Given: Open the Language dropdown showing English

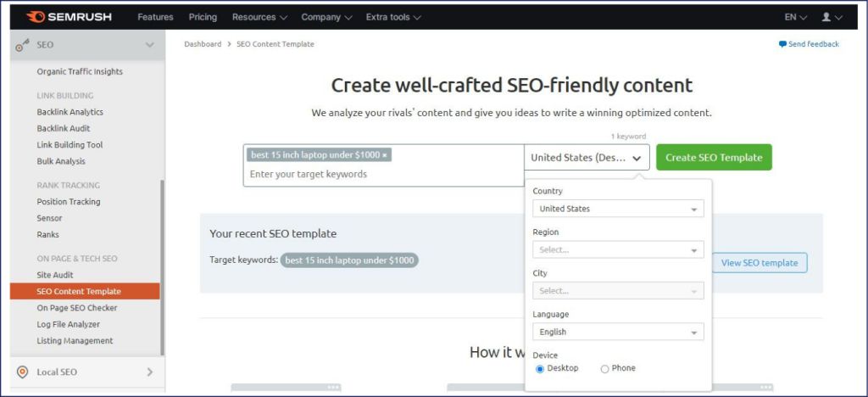Looking at the screenshot, I should point(618,332).
